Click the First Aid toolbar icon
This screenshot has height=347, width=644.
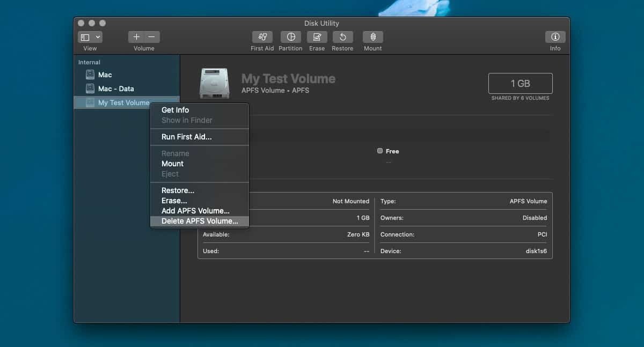pos(262,37)
